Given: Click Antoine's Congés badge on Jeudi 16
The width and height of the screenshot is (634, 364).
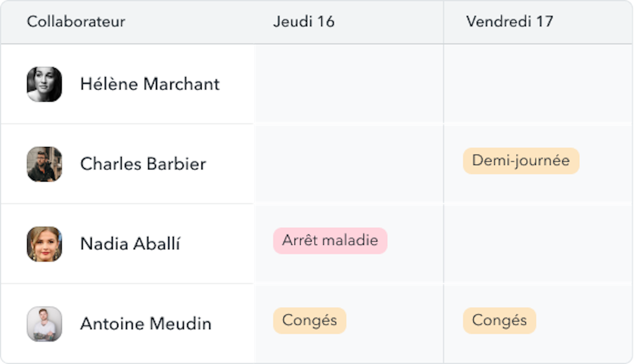Looking at the screenshot, I should [310, 321].
